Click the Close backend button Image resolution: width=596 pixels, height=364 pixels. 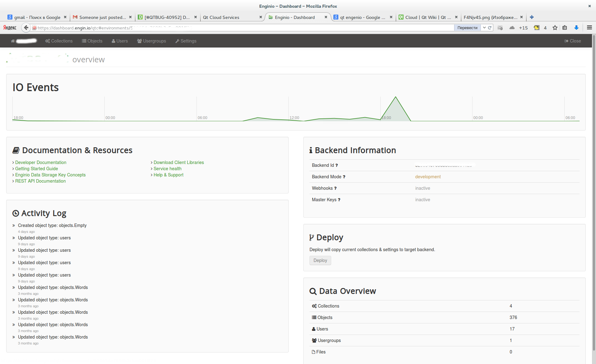(x=572, y=41)
